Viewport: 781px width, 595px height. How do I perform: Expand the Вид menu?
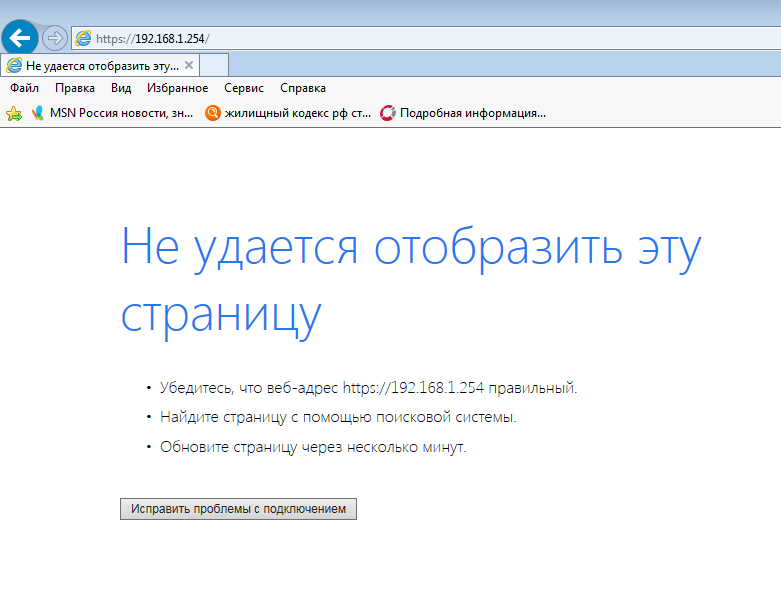coord(121,88)
